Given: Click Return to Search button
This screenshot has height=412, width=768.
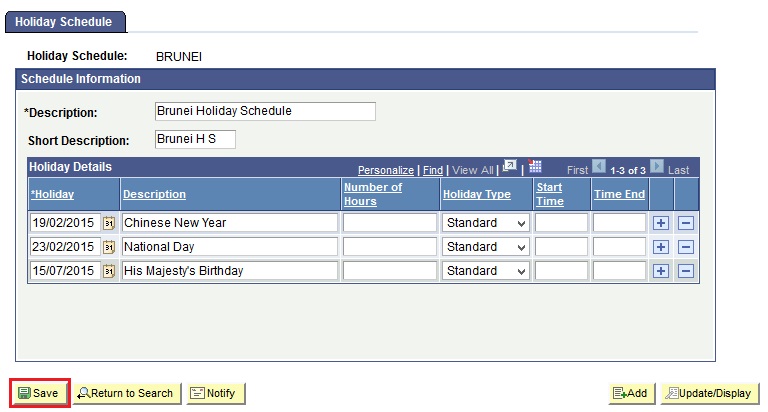Looking at the screenshot, I should 127,393.
